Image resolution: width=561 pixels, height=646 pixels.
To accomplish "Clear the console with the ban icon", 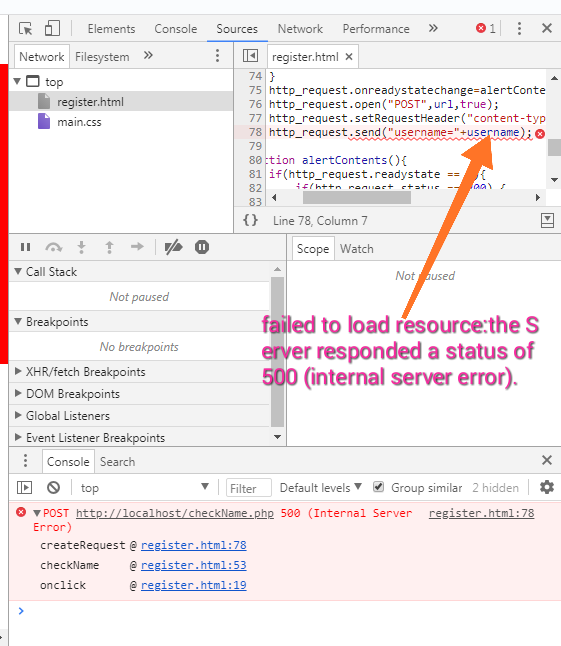I will point(54,488).
